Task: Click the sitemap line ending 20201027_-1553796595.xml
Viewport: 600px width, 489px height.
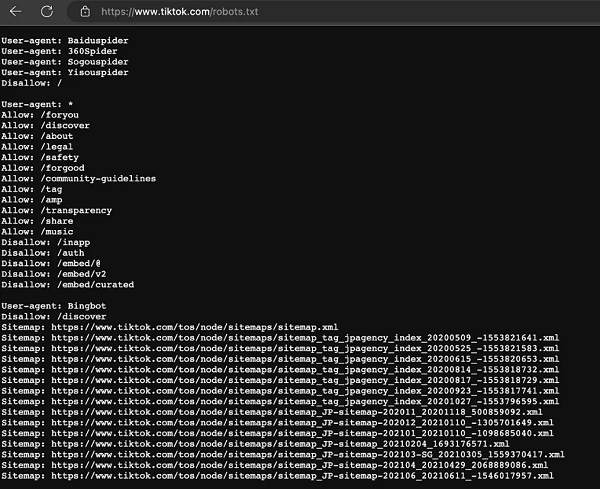Action: 280,402
